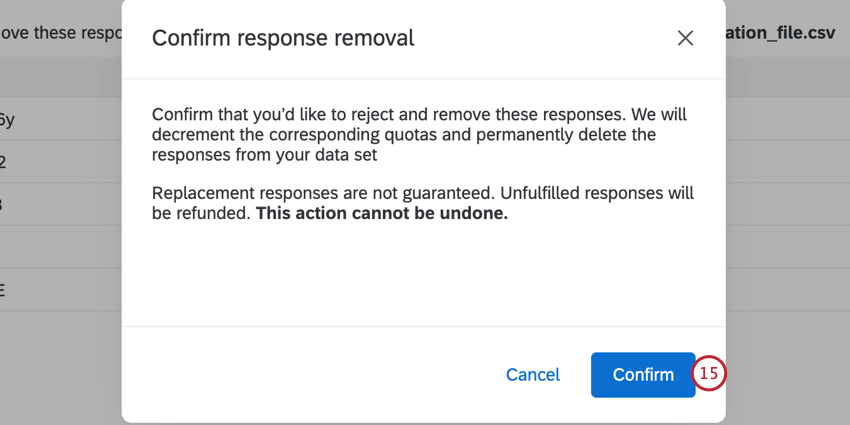Click the Confirm button
This screenshot has width=850, height=425.
[x=643, y=375]
